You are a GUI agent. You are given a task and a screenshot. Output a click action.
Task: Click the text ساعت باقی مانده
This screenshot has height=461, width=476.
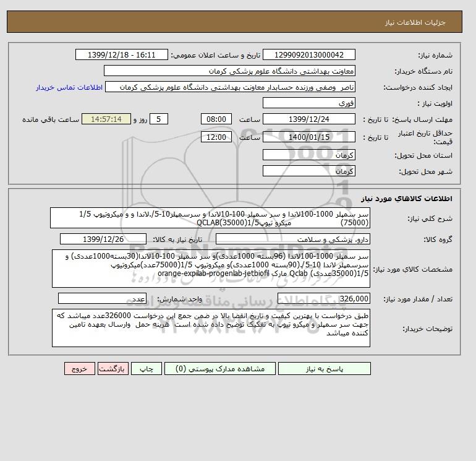pyautogui.click(x=51, y=119)
